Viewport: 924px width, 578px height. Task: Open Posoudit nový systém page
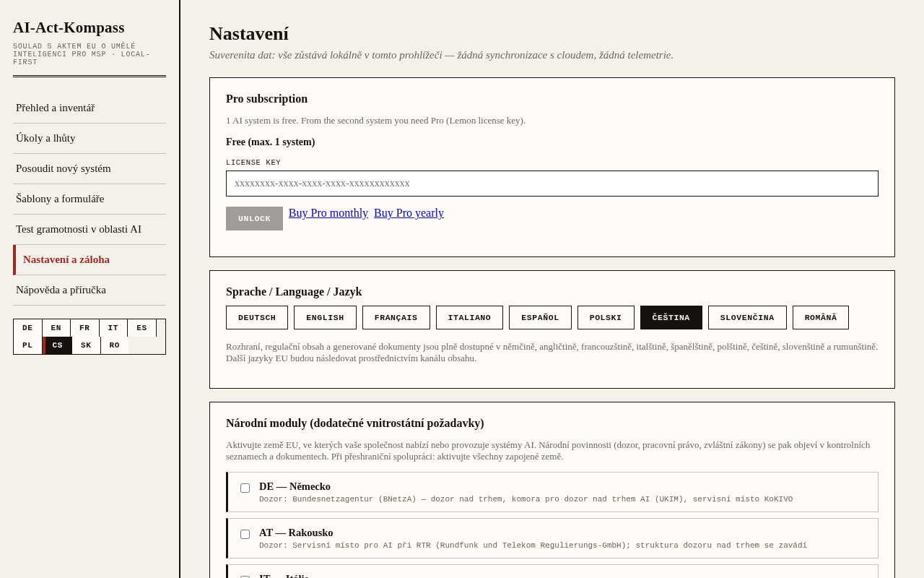pos(90,168)
